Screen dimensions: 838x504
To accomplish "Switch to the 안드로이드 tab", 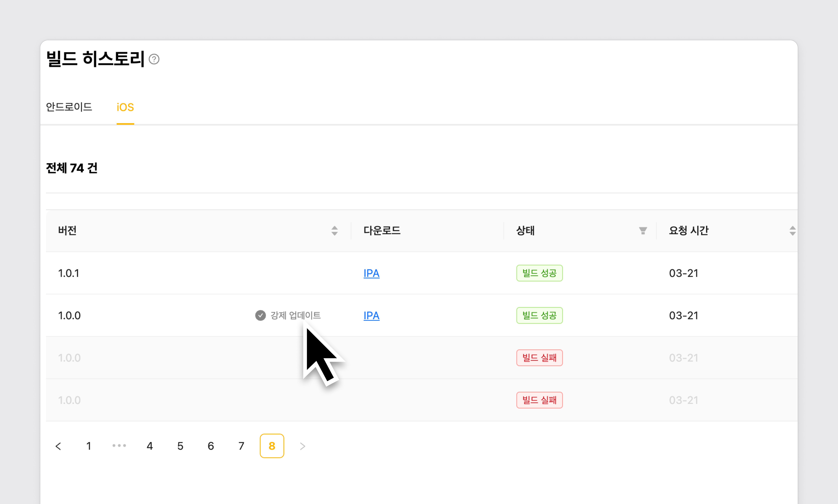I will [69, 107].
